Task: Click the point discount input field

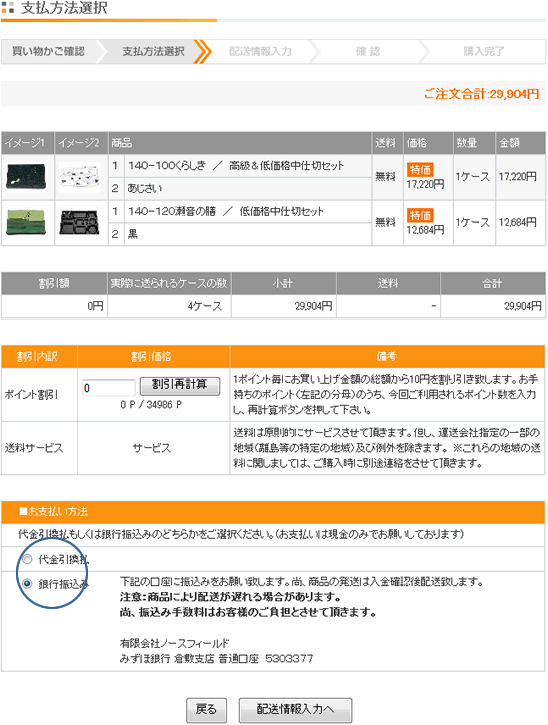Action: point(109,387)
